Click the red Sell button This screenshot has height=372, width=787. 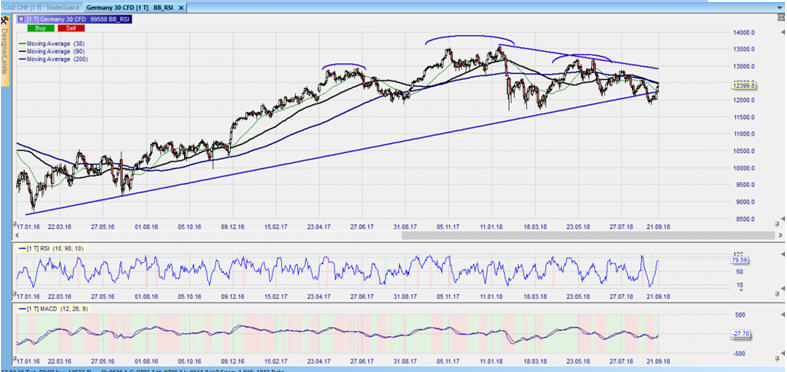point(71,28)
